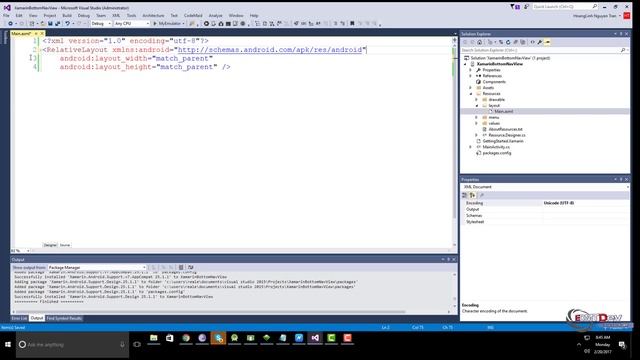
Task: Click the Home icon in Solution Explorer
Action: (480, 42)
